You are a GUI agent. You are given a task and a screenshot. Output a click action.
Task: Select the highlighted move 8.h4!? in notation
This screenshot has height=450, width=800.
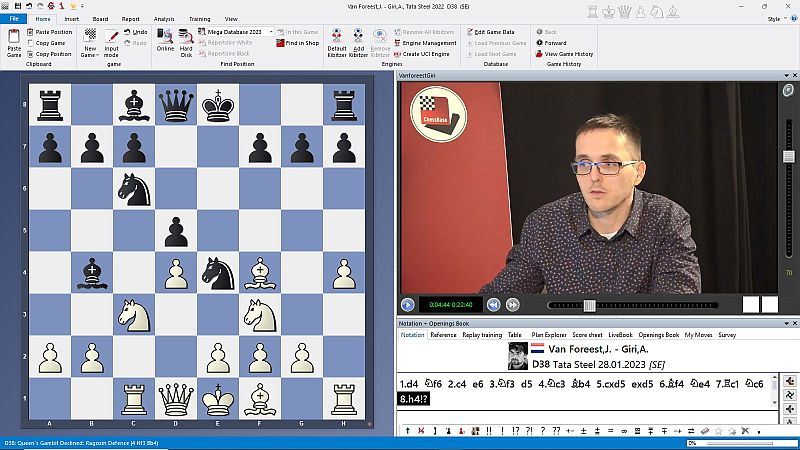418,399
